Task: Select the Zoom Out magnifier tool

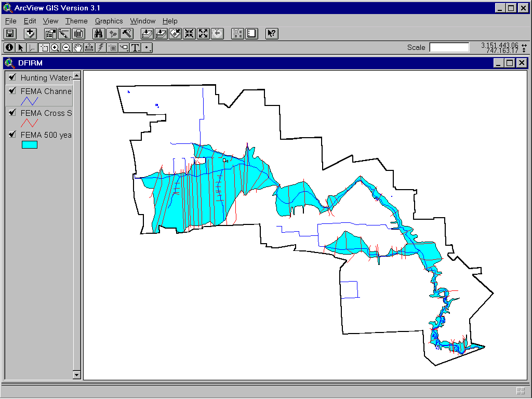Action: tap(67, 47)
